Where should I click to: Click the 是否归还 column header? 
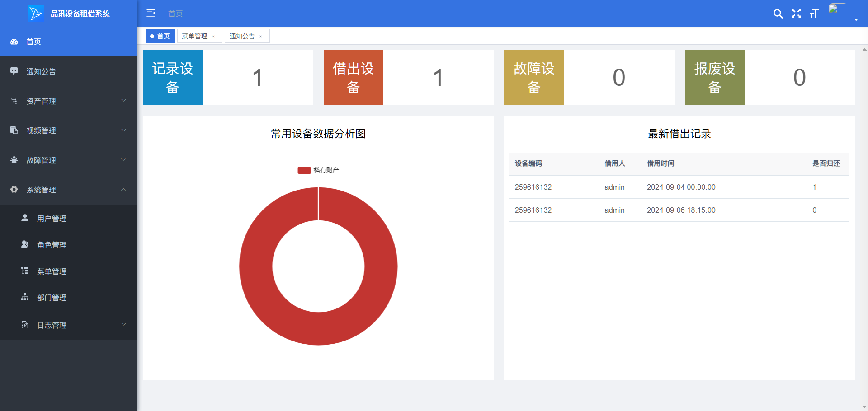(x=826, y=163)
